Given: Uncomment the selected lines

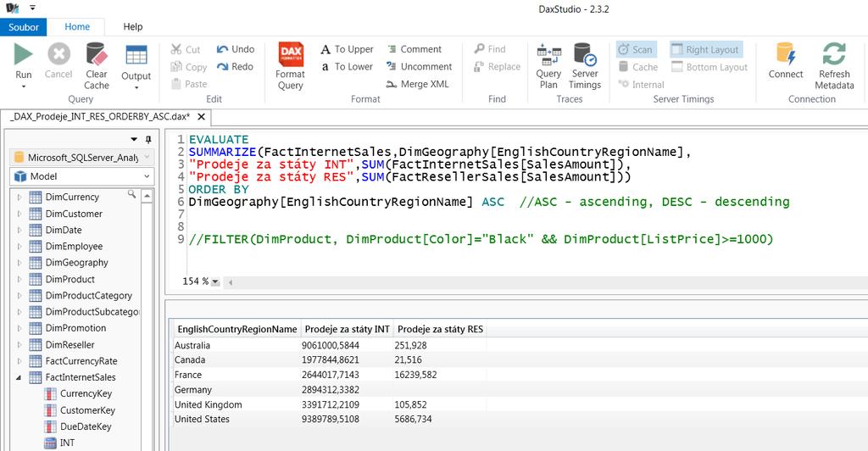Looking at the screenshot, I should [x=419, y=66].
